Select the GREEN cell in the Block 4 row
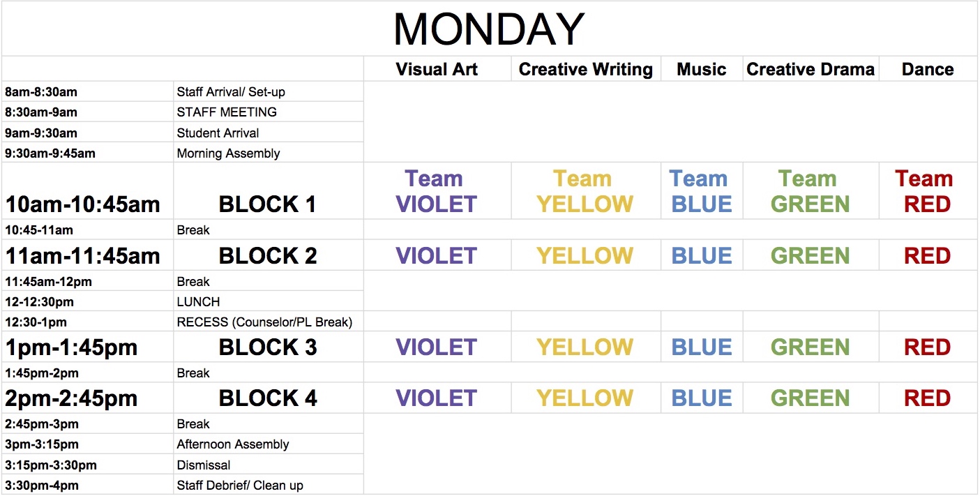The image size is (980, 496). (811, 398)
